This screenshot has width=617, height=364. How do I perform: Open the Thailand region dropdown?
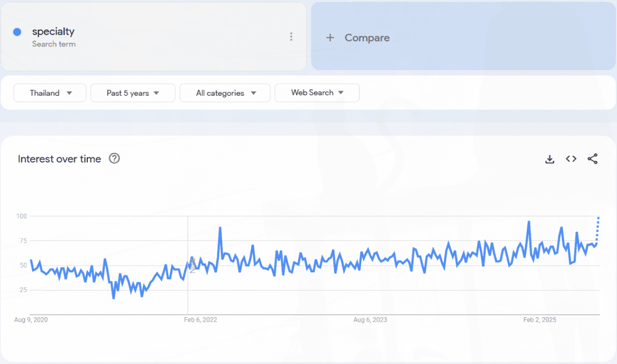(x=50, y=93)
